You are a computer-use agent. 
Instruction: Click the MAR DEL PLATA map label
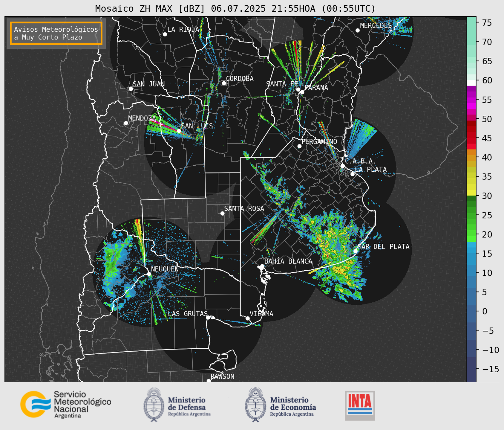383,246
